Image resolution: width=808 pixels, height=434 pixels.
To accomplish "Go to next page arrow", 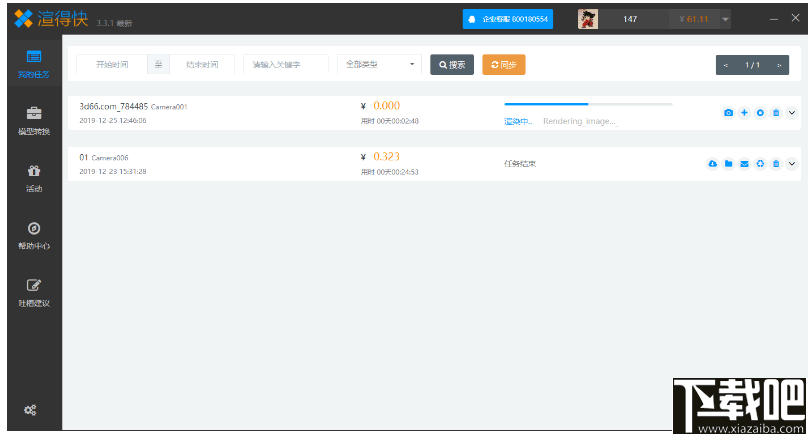I will (779, 65).
